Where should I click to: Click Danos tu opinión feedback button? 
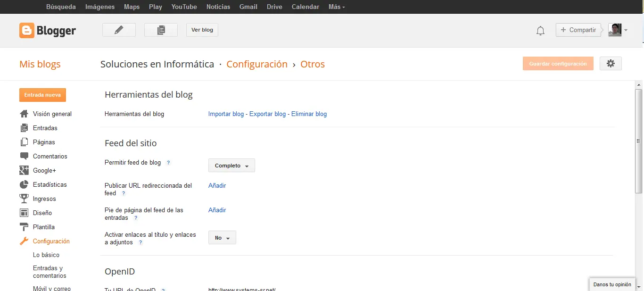pyautogui.click(x=612, y=284)
